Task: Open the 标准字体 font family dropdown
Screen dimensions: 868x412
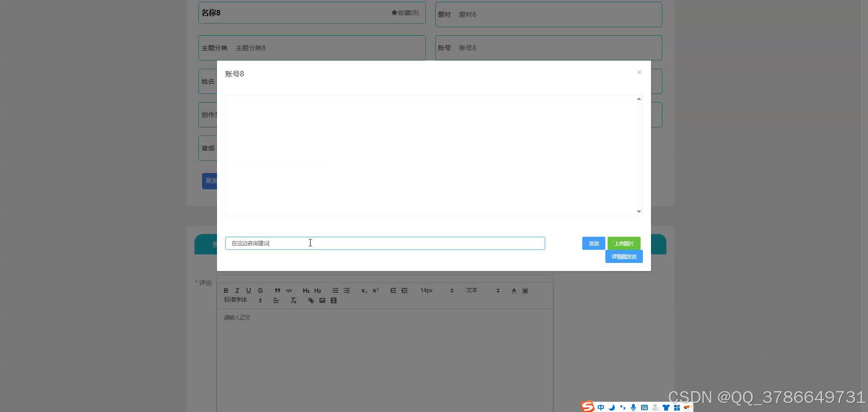Action: click(x=243, y=300)
